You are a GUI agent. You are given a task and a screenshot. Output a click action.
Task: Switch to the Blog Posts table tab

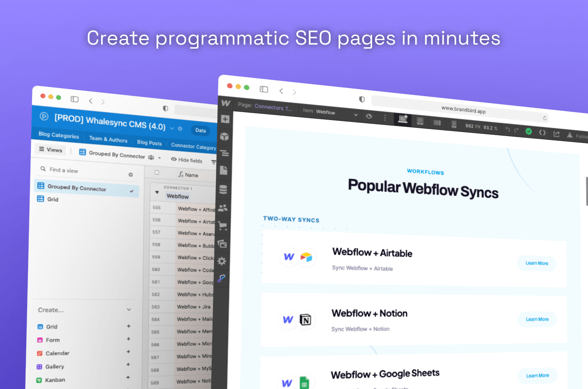click(x=149, y=143)
